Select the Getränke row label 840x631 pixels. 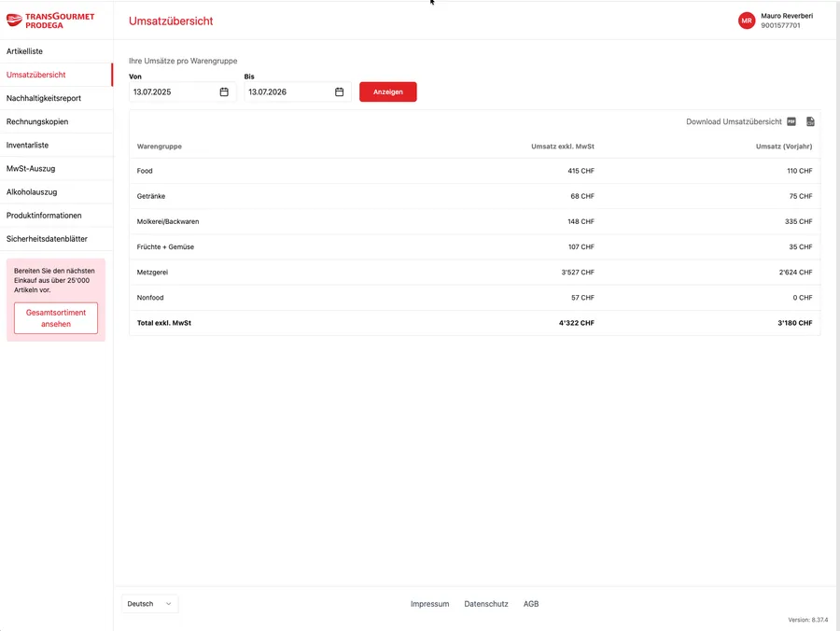click(151, 196)
